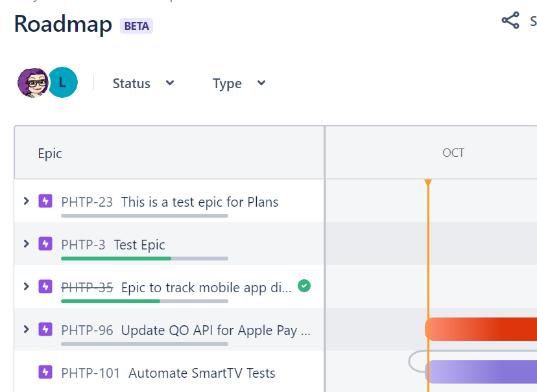The width and height of the screenshot is (537, 392).
Task: Open the Status filter dropdown
Action: coord(143,83)
